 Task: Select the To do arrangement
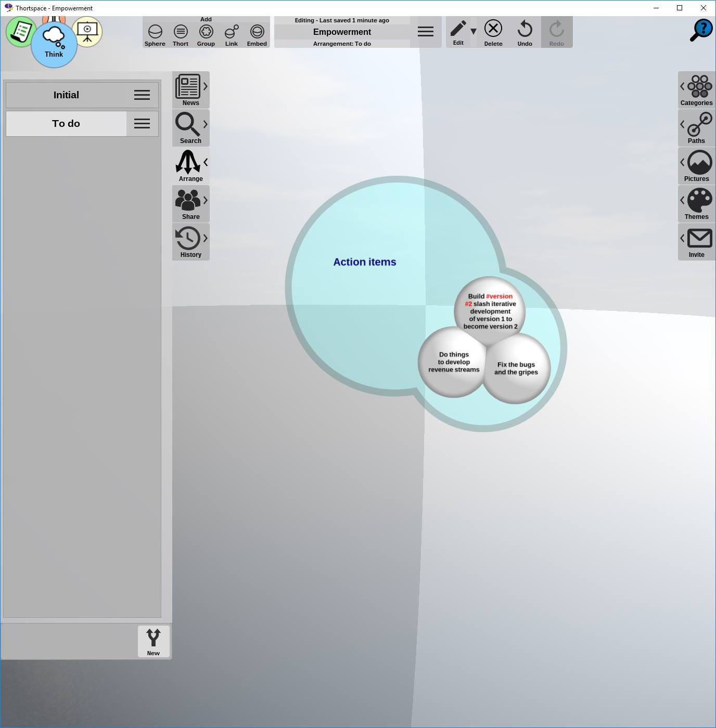[x=66, y=124]
